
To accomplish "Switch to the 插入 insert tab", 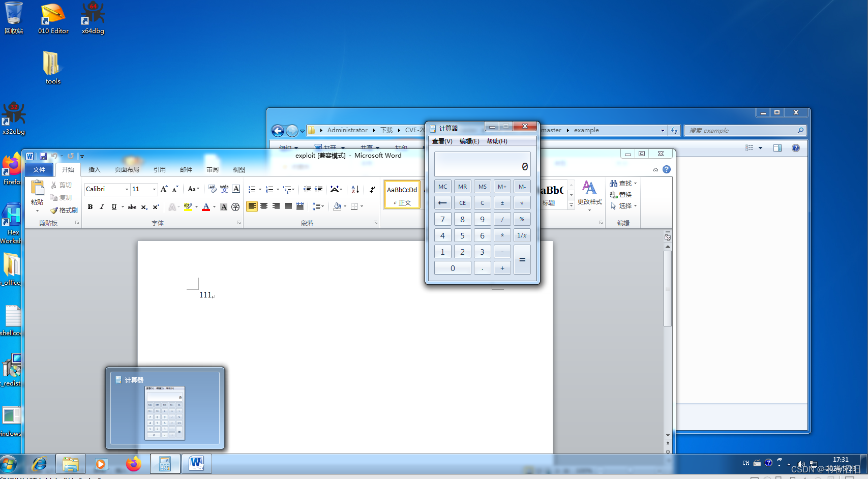I will 94,170.
